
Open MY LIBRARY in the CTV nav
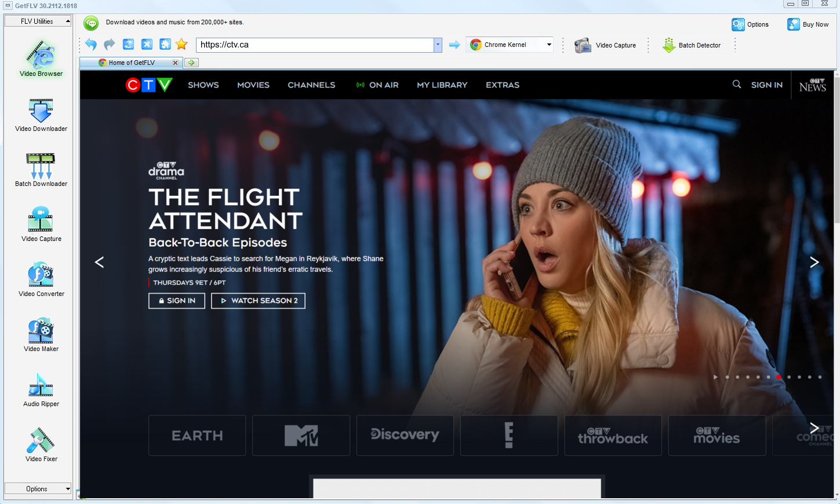pyautogui.click(x=442, y=85)
